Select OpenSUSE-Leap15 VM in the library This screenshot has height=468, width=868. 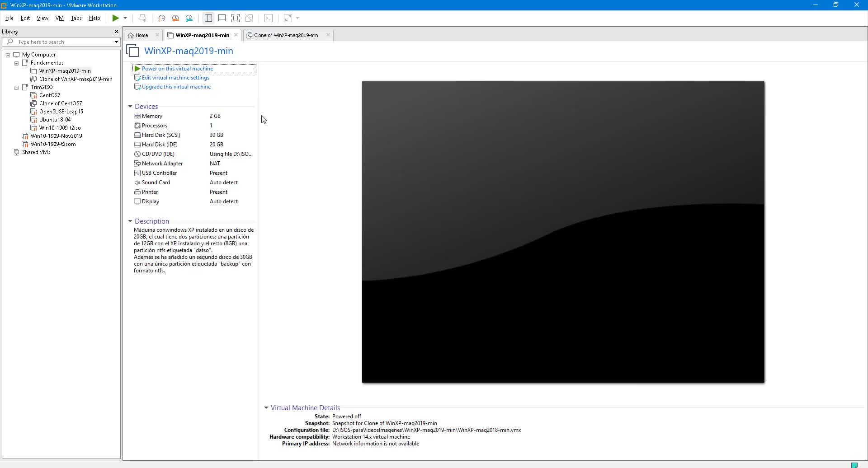(x=61, y=112)
